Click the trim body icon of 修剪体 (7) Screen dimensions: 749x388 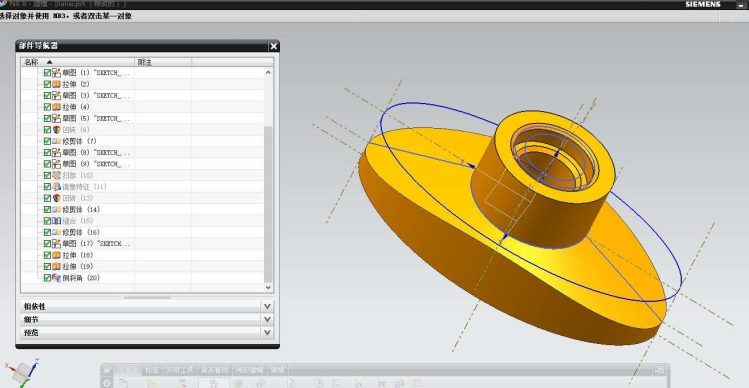point(56,141)
